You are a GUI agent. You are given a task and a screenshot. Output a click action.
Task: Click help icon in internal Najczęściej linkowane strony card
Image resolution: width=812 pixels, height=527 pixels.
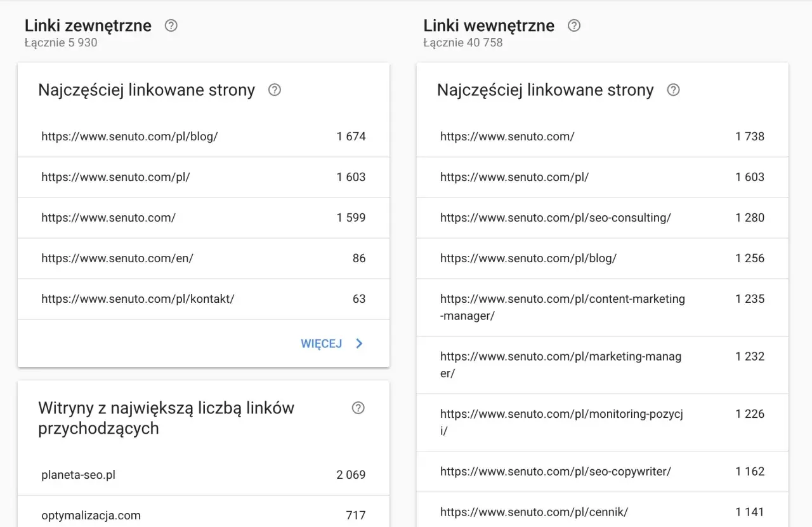click(x=674, y=90)
